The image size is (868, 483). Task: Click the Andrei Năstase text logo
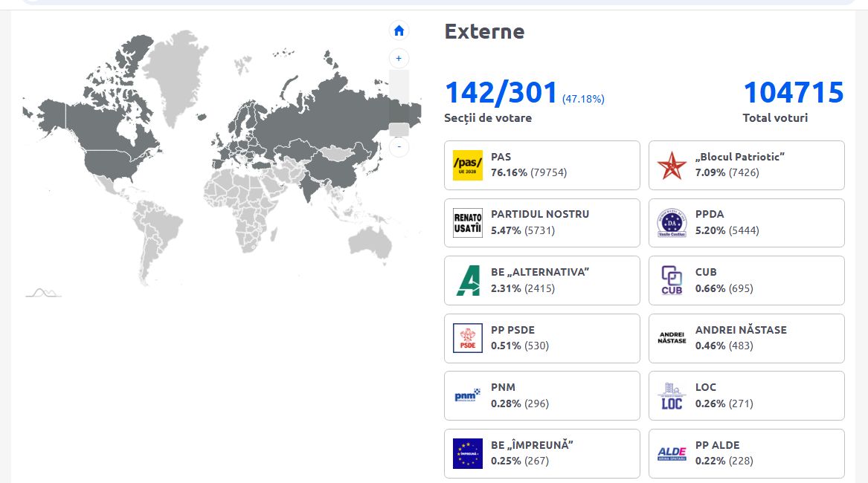pyautogui.click(x=672, y=338)
